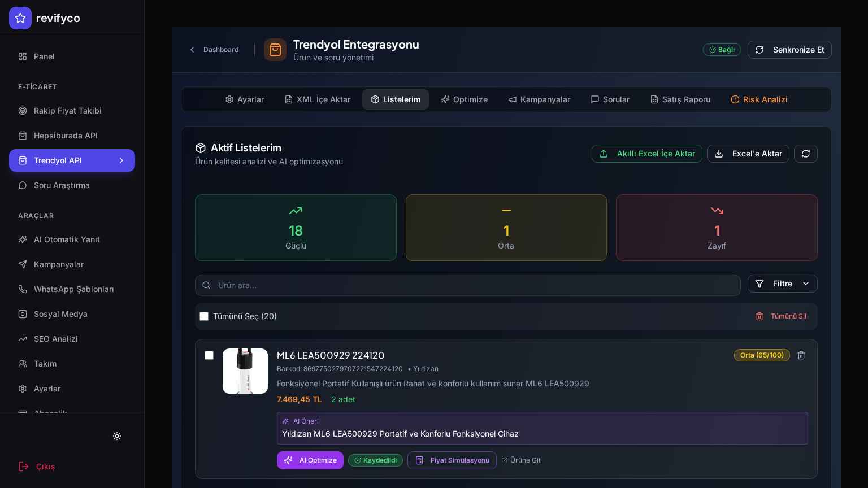Image resolution: width=868 pixels, height=488 pixels.
Task: Delete the ML6 LEA500929 product via trash icon
Action: pyautogui.click(x=801, y=355)
